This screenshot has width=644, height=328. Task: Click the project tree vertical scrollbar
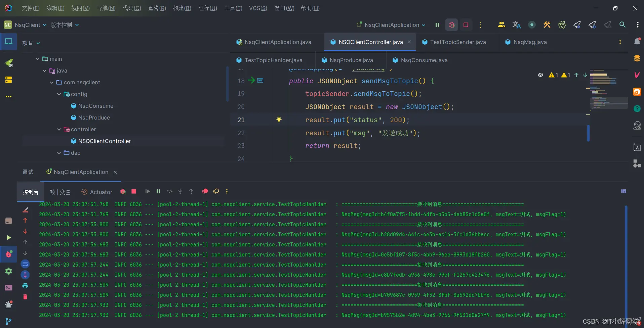tap(228, 84)
